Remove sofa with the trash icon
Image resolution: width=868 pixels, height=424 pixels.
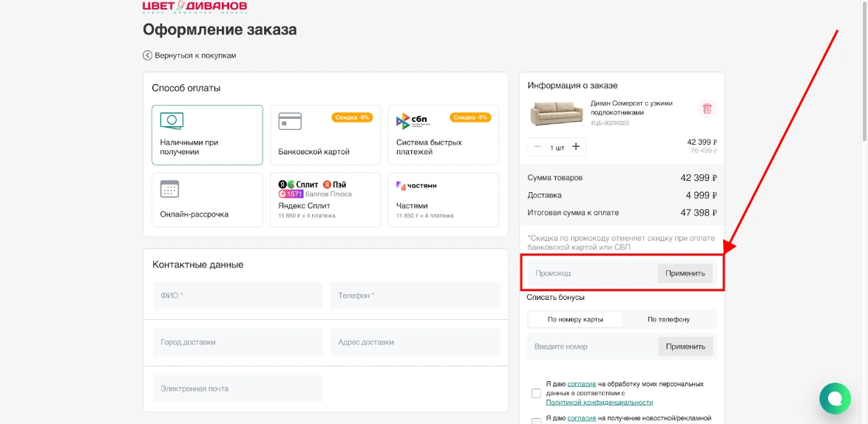click(x=707, y=109)
